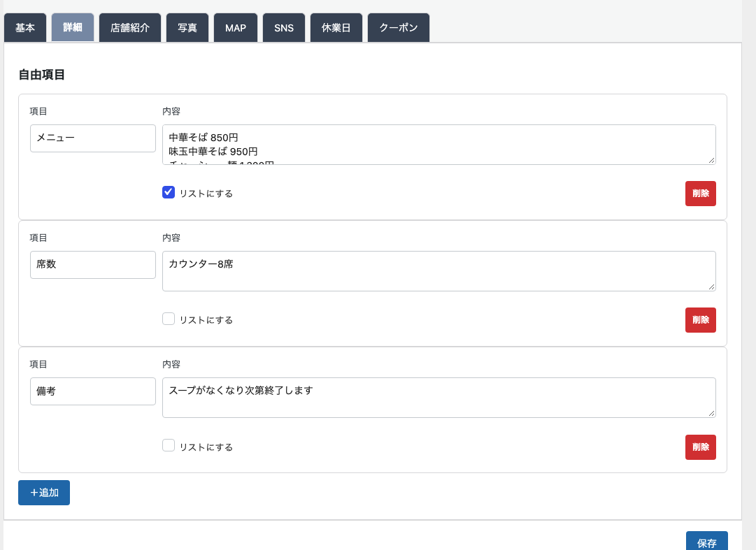Uncheck リストにする for the メニュー item
756x550 pixels.
pos(169,192)
